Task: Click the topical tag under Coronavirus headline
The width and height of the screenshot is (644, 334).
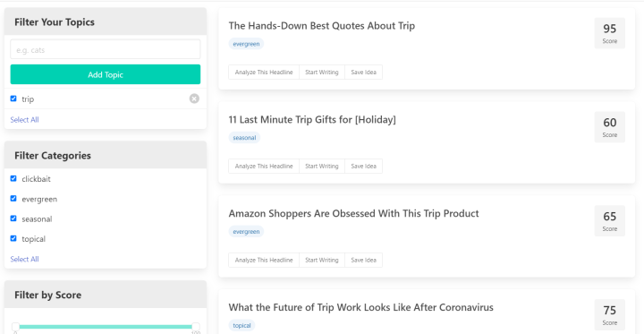Action: 241,325
